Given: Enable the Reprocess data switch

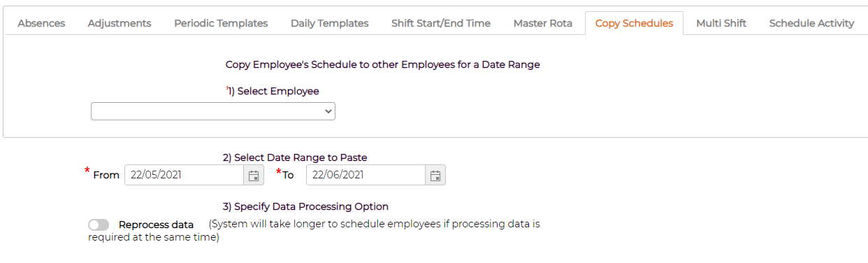Looking at the screenshot, I should [x=99, y=225].
